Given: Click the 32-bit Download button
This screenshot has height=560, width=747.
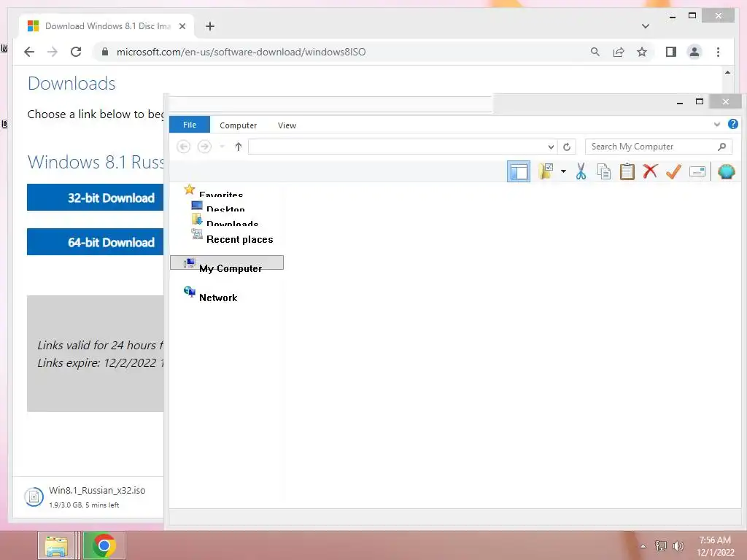Looking at the screenshot, I should pos(96,197).
